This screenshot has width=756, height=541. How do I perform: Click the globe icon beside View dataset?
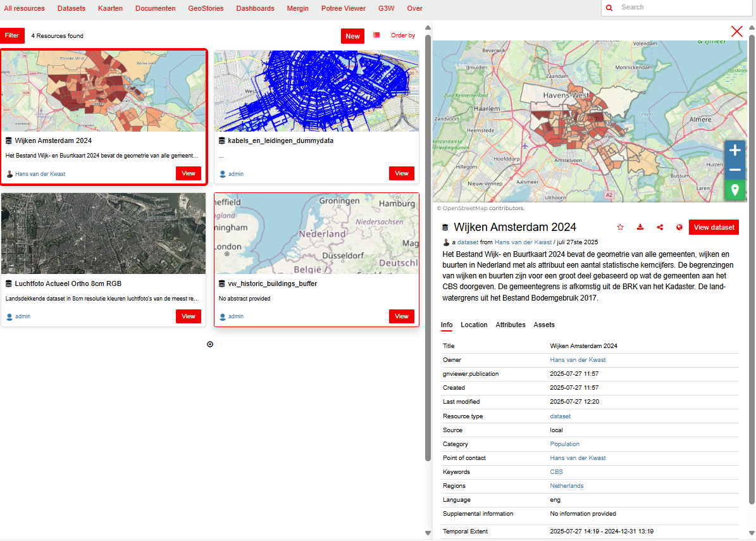[679, 227]
